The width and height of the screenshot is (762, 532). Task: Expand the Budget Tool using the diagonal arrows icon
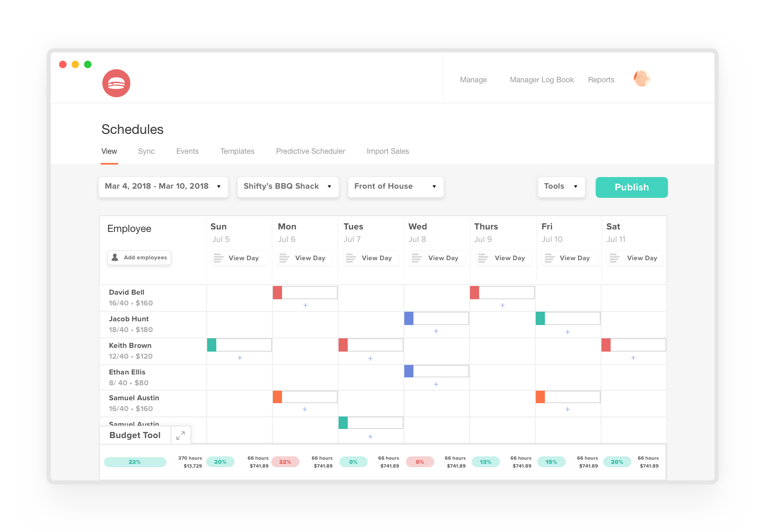[x=180, y=435]
